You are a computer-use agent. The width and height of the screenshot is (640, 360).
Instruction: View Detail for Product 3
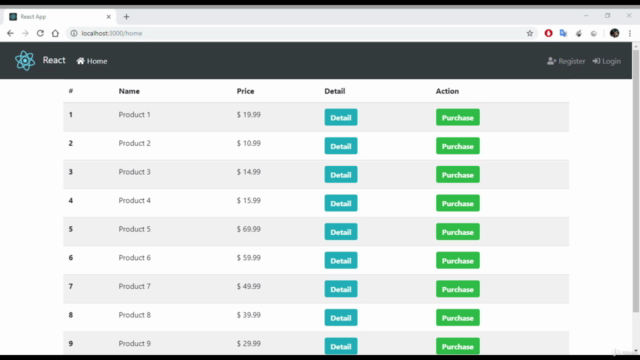click(341, 175)
